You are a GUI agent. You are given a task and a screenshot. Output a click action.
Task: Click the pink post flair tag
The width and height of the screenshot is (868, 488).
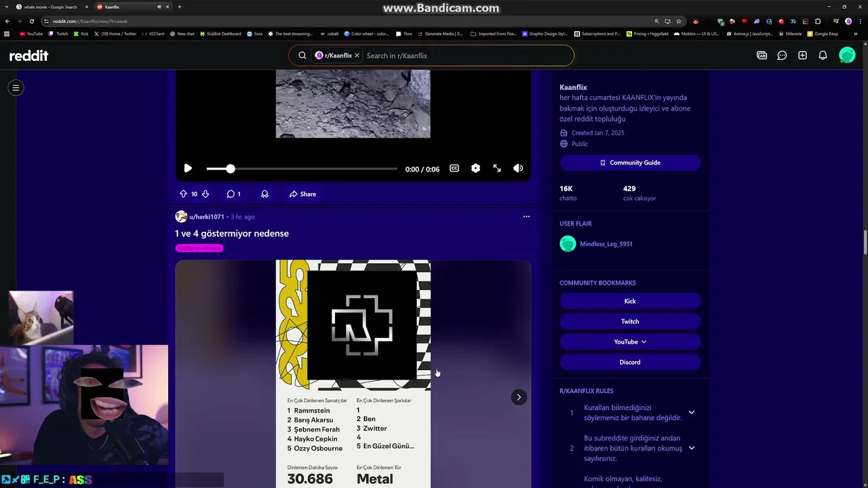click(199, 248)
